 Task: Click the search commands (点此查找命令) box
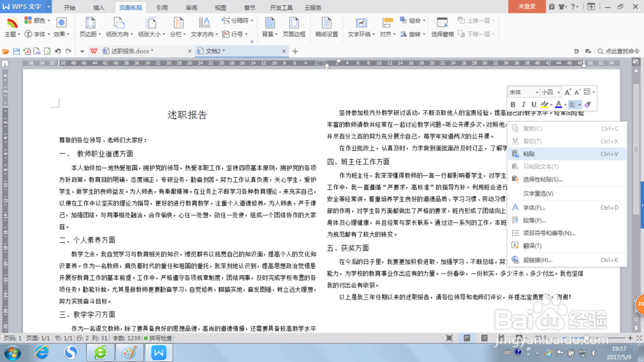618,52
